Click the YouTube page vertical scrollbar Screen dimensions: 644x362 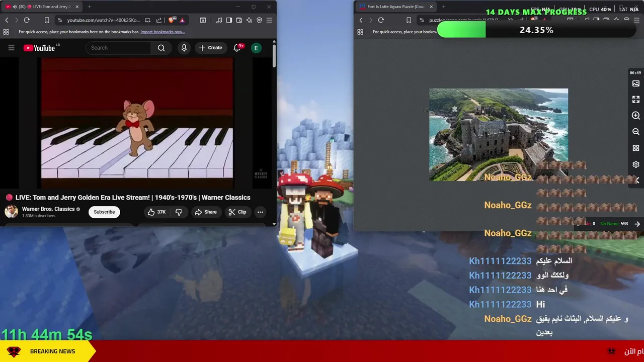[274, 55]
